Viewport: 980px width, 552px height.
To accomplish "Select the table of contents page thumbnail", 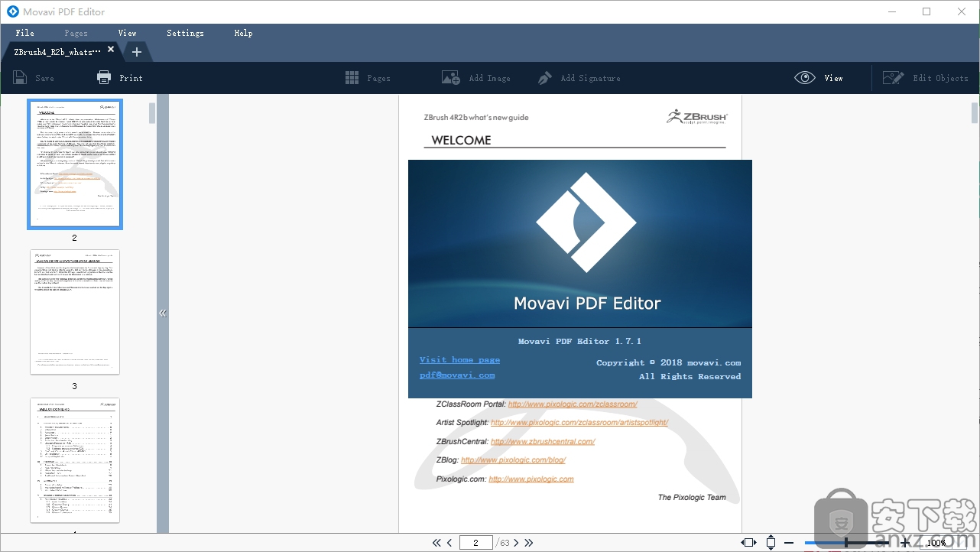I will click(x=75, y=460).
